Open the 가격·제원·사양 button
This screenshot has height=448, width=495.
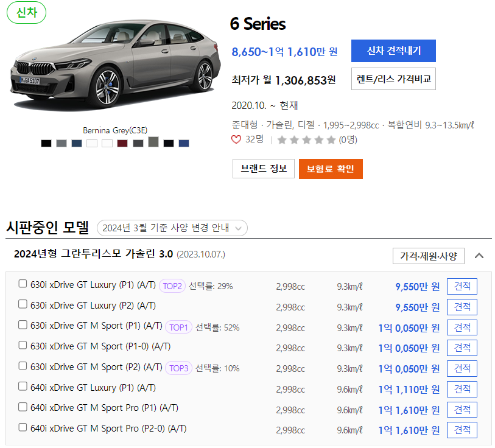pos(429,256)
